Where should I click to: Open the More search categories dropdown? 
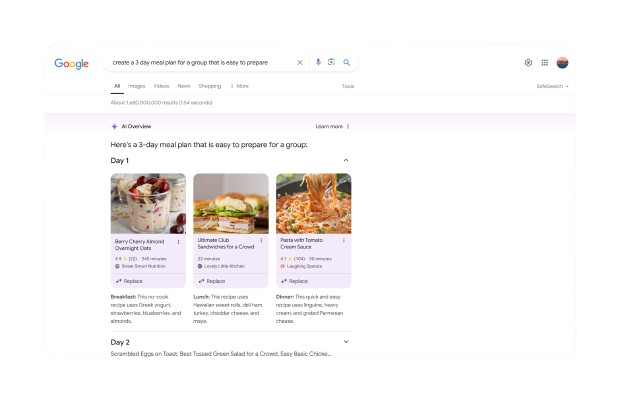(240, 86)
